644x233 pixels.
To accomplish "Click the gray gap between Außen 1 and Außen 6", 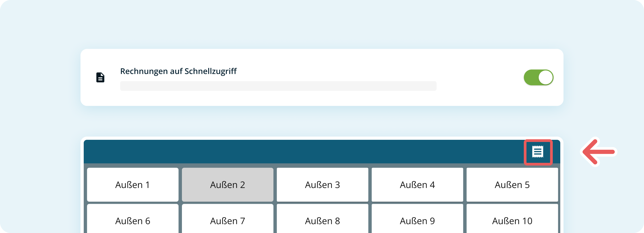I will point(133,203).
